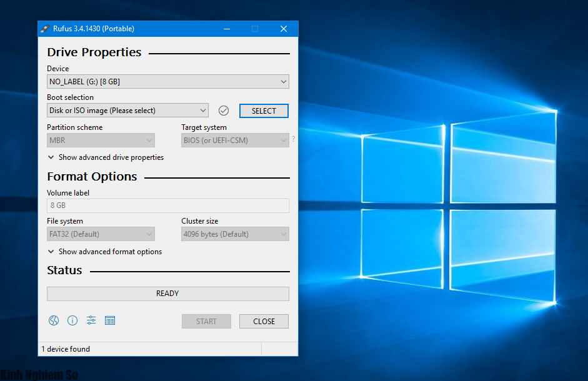Open the language selection globe icon
Viewport: 588px width, 381px height.
pyautogui.click(x=54, y=320)
